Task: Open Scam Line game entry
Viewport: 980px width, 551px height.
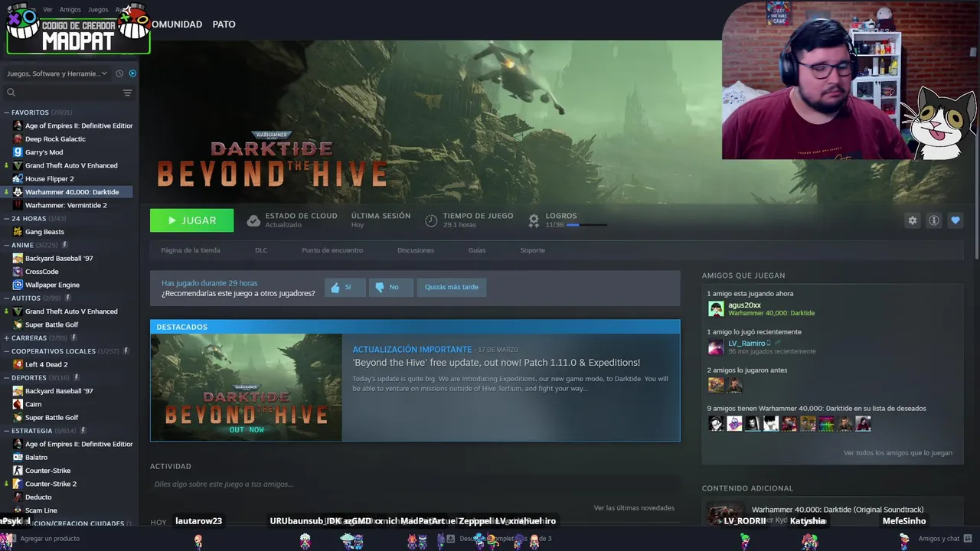Action: click(x=41, y=510)
